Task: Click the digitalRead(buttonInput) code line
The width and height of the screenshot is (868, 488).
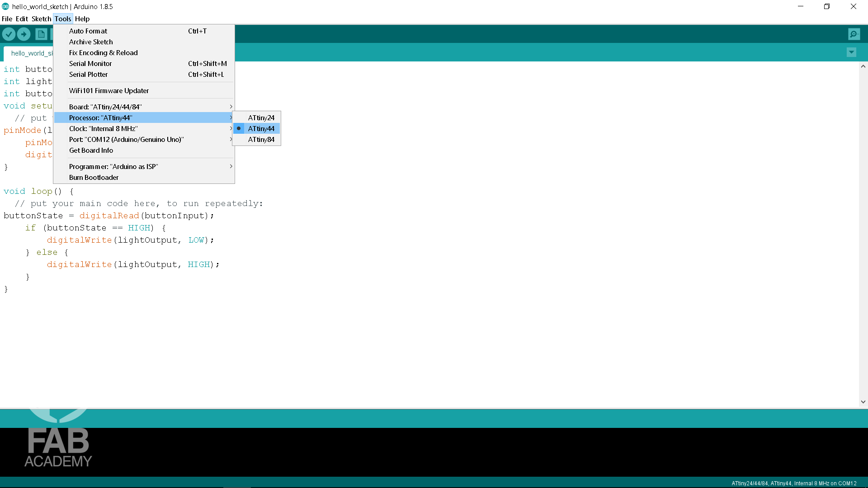Action: (108, 216)
